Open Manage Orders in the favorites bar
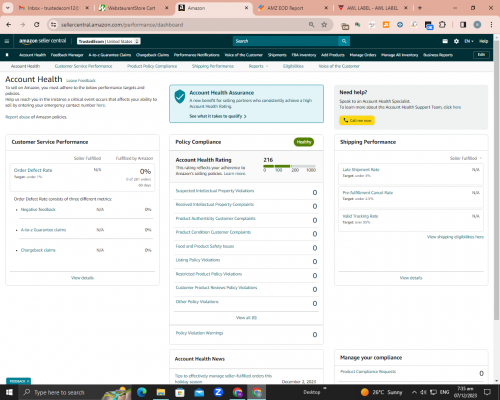Viewport: 500px width, 400px height. click(x=363, y=55)
